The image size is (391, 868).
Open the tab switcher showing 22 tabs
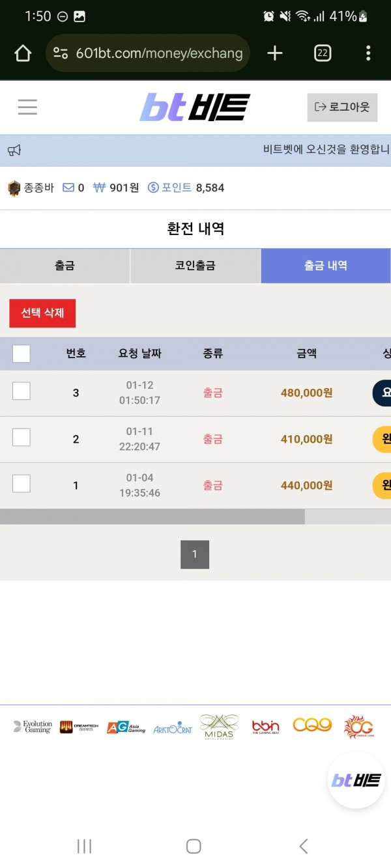point(323,53)
